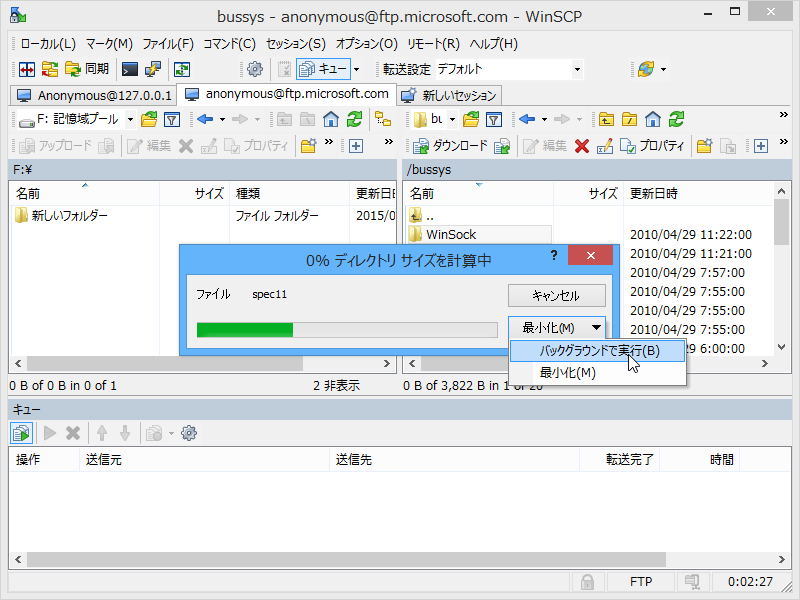Image resolution: width=800 pixels, height=600 pixels.
Task: Open the ローカル(L) menu
Action: 48,44
